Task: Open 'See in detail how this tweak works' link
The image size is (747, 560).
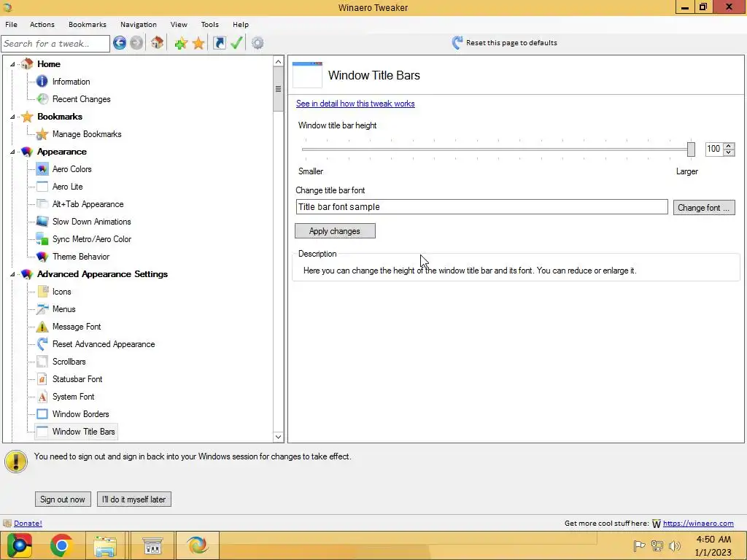Action: [x=355, y=104]
